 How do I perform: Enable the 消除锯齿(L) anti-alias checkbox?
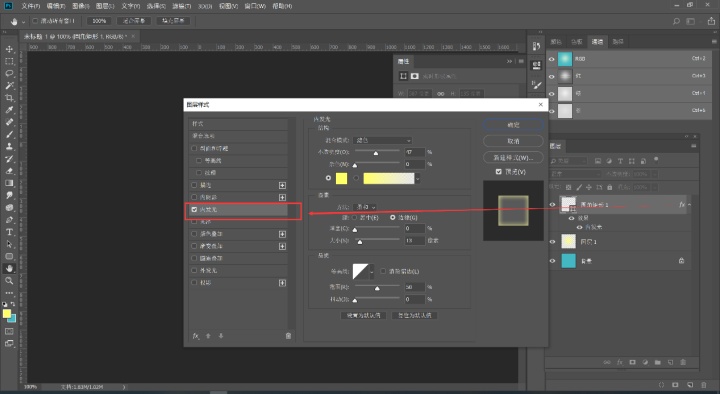pyautogui.click(x=383, y=271)
